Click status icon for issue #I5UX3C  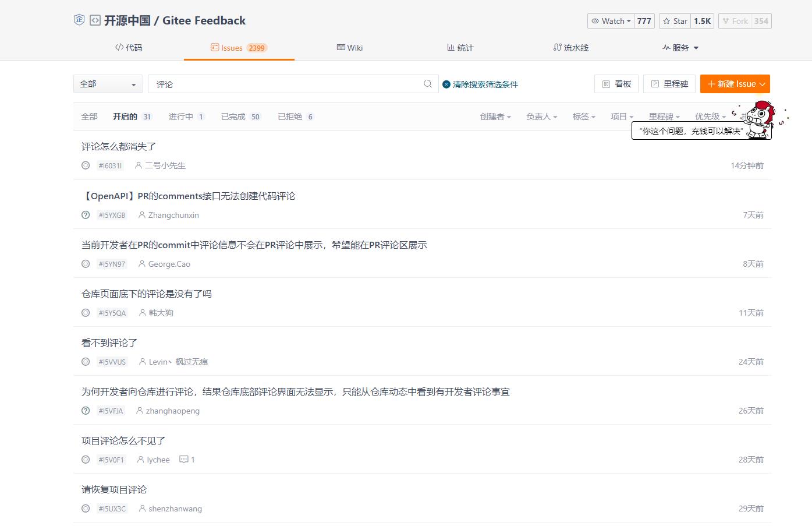pos(86,509)
